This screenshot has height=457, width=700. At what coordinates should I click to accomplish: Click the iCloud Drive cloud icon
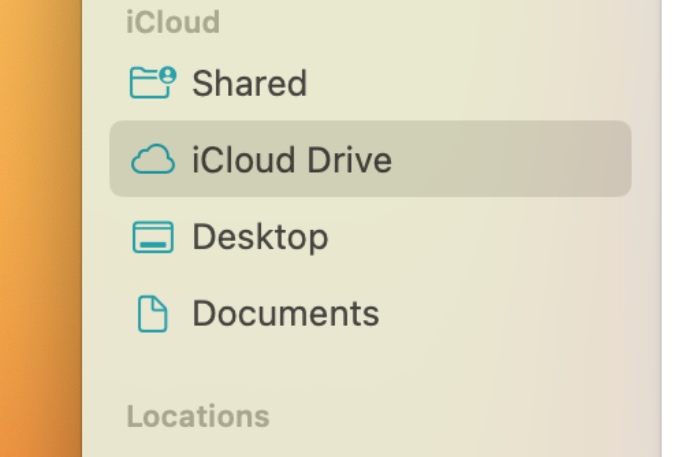[153, 160]
